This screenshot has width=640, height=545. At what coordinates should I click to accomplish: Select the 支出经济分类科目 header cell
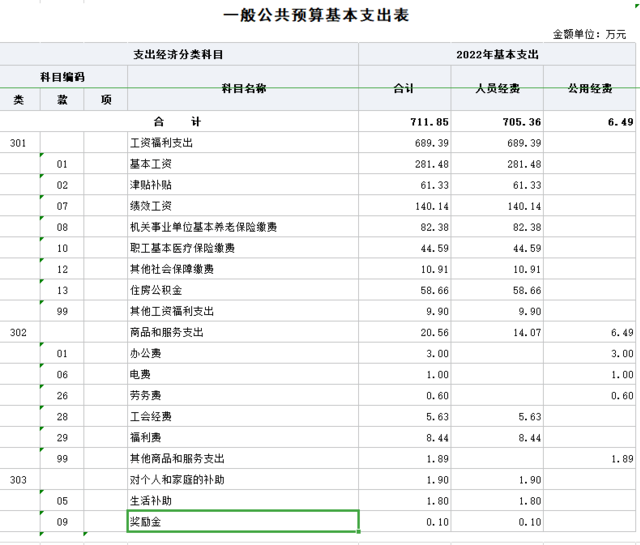coord(178,54)
